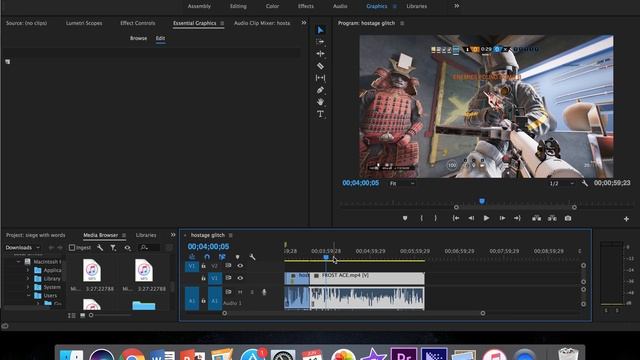Click the Extract button
640x360 pixels.
[552, 218]
